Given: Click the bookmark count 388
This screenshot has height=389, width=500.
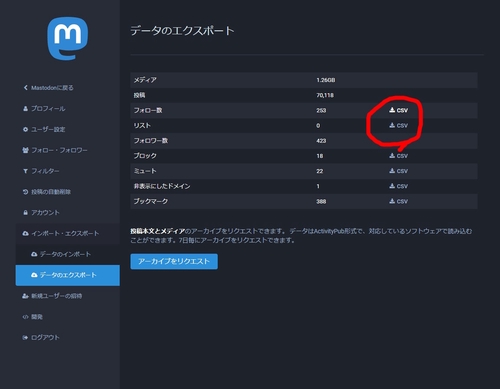Looking at the screenshot, I should [x=321, y=201].
